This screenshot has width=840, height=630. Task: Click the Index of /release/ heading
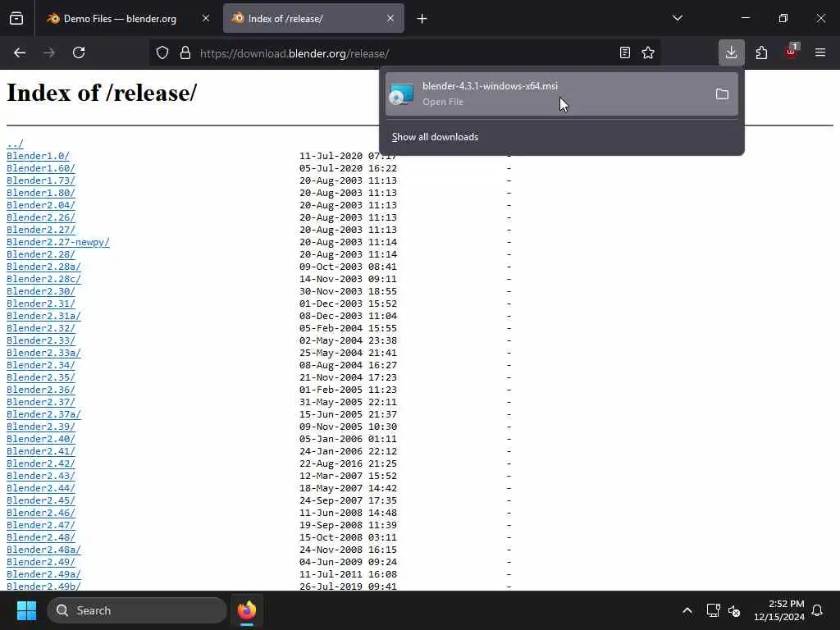[x=102, y=93]
